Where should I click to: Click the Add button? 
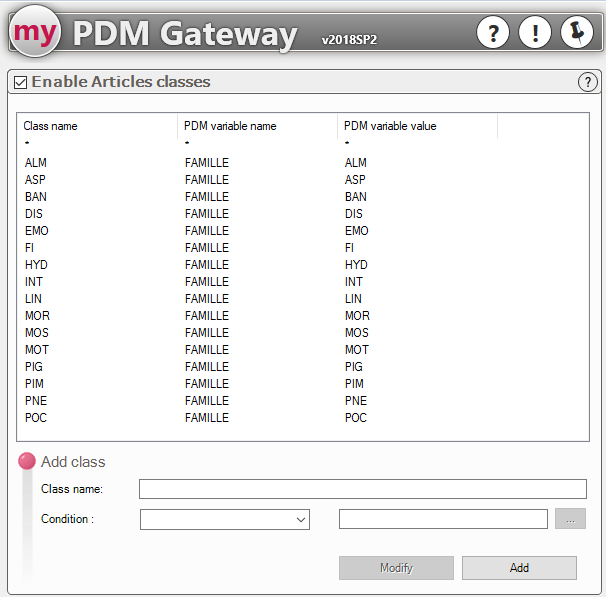pos(519,568)
